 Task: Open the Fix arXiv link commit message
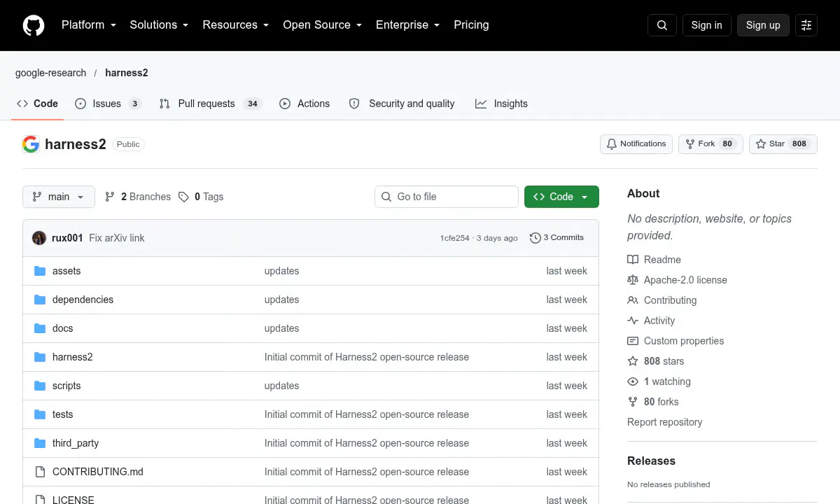click(117, 238)
